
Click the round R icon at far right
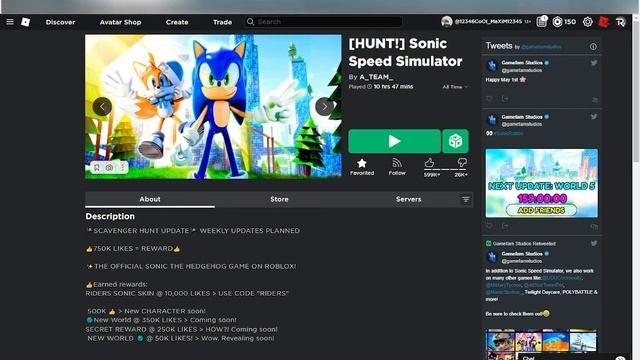(620, 22)
